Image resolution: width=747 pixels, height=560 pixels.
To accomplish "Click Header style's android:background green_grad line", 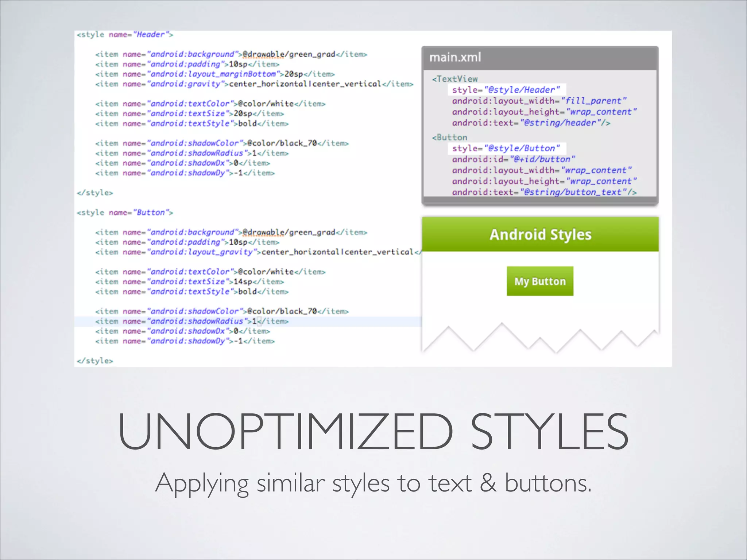I will 231,54.
